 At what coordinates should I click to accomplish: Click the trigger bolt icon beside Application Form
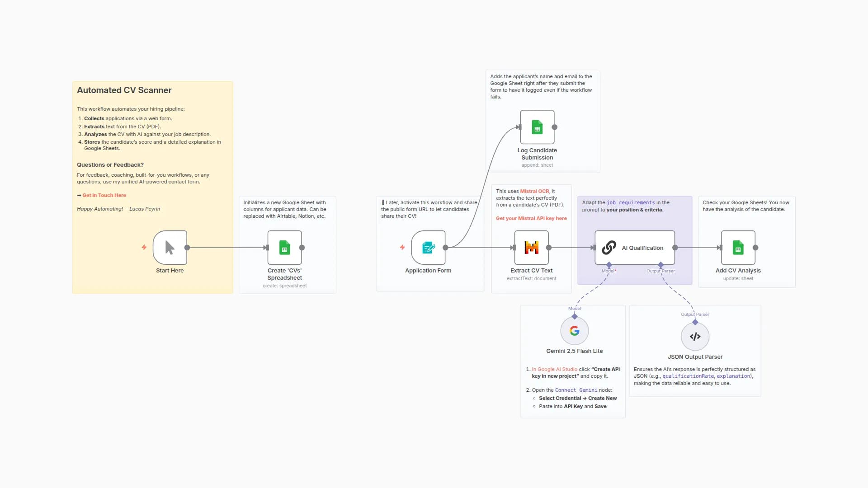tap(402, 247)
